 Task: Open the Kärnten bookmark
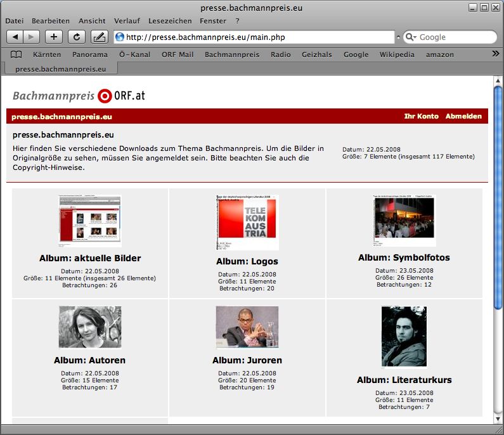click(47, 55)
